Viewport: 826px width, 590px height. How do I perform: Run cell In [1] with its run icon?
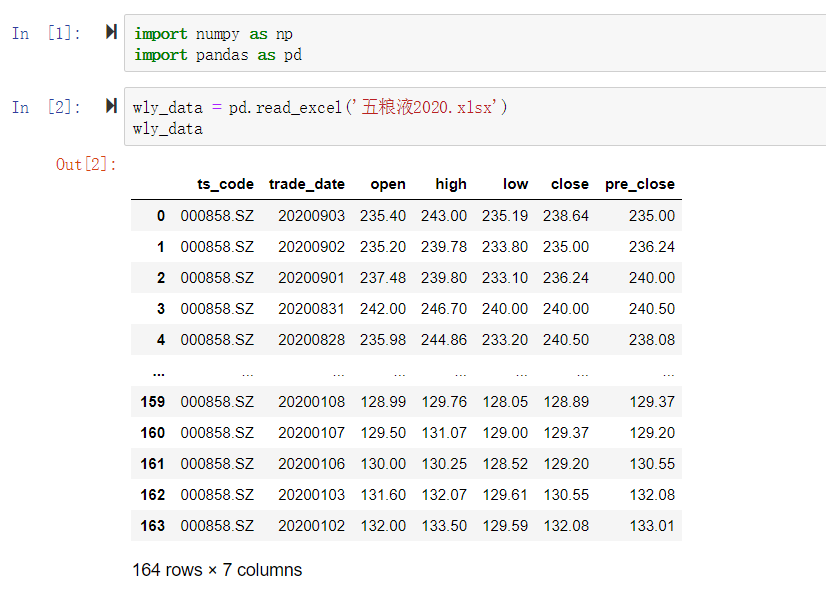click(x=111, y=32)
